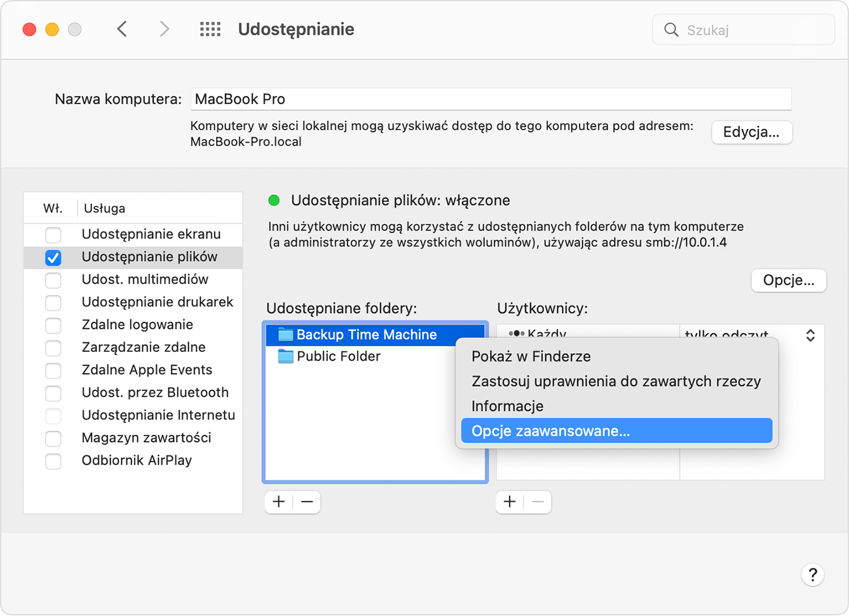Click the folder icon next to Backup Time Machine

285,335
